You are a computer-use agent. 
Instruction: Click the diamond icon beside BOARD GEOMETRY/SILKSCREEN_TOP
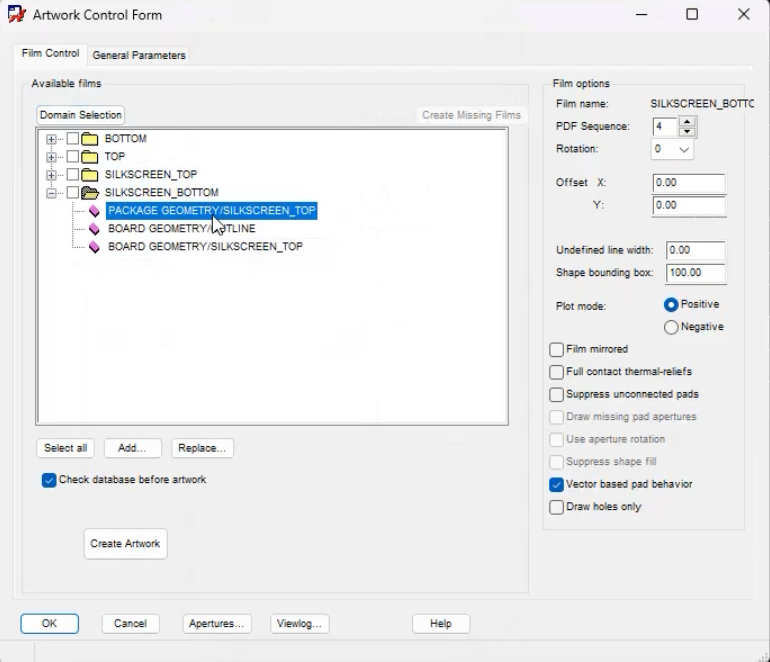[x=94, y=247]
